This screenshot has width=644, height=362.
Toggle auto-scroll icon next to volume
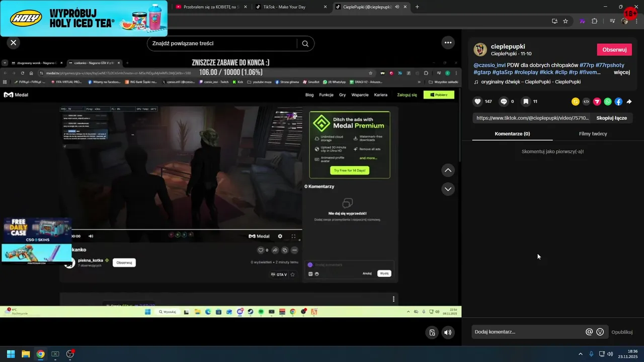pyautogui.click(x=432, y=332)
